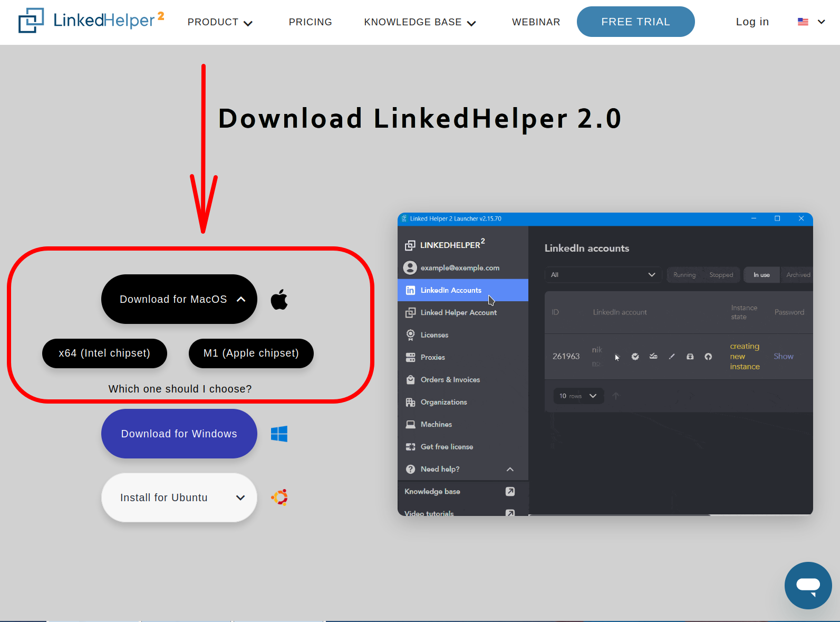The height and width of the screenshot is (622, 840).
Task: Download the M1 Apple chipset build
Action: coord(251,353)
